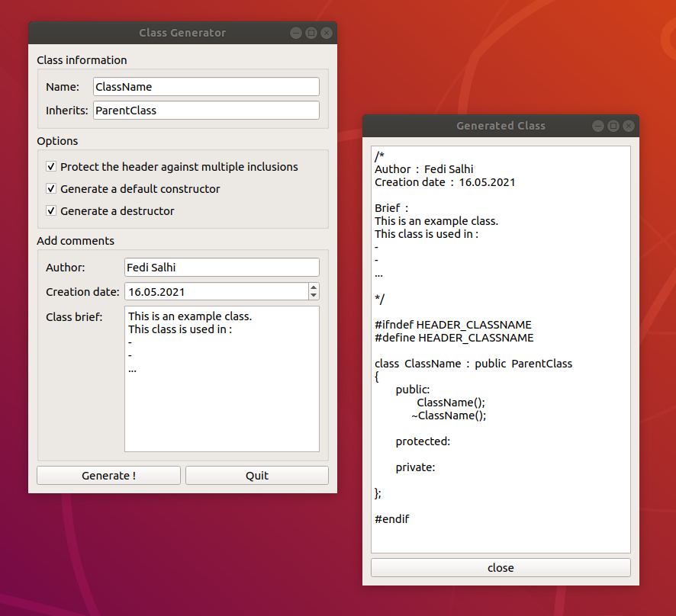Click the Author field with Fedi Salhi
The height and width of the screenshot is (616, 676).
221,267
